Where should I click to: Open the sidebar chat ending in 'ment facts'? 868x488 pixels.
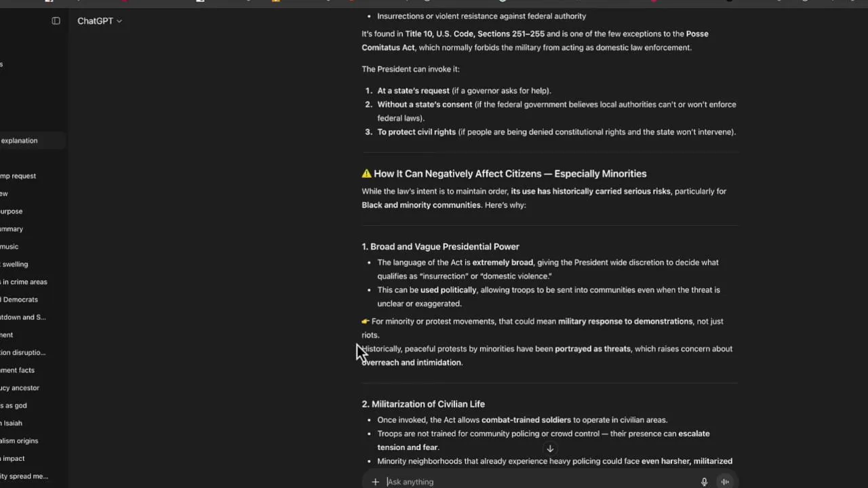[x=33, y=369]
